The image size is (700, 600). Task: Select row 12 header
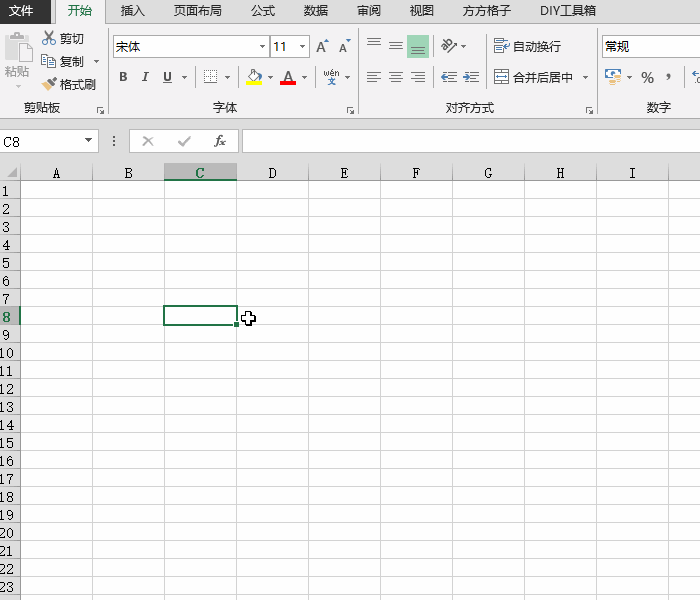coord(10,388)
